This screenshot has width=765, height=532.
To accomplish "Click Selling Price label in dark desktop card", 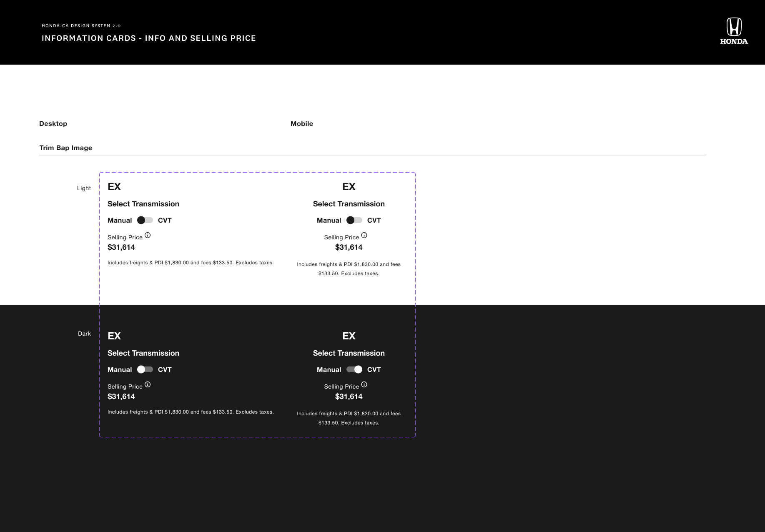I will click(x=125, y=386).
